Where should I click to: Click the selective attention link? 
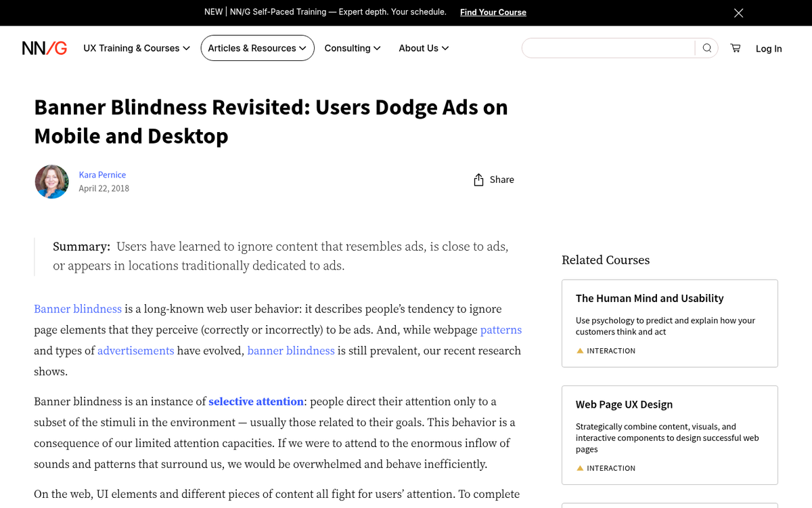click(x=256, y=401)
